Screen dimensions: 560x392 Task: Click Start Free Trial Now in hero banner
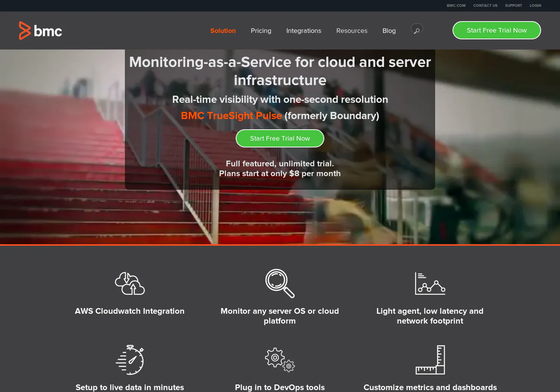click(x=280, y=138)
